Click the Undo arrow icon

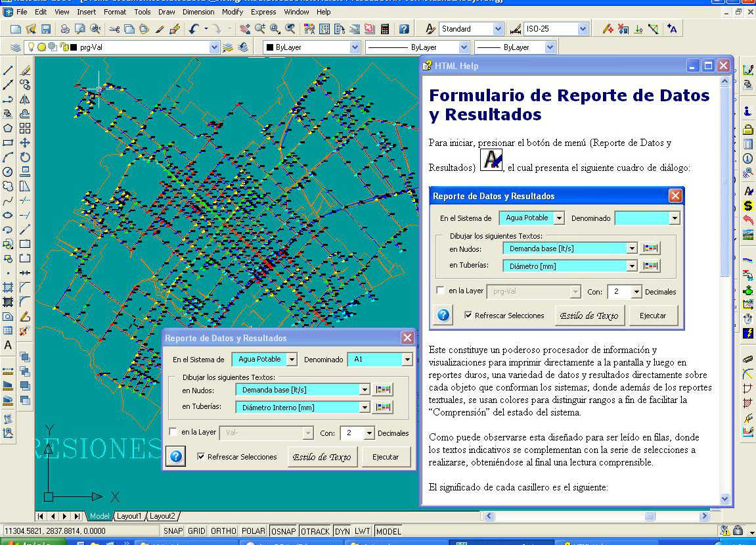[194, 29]
